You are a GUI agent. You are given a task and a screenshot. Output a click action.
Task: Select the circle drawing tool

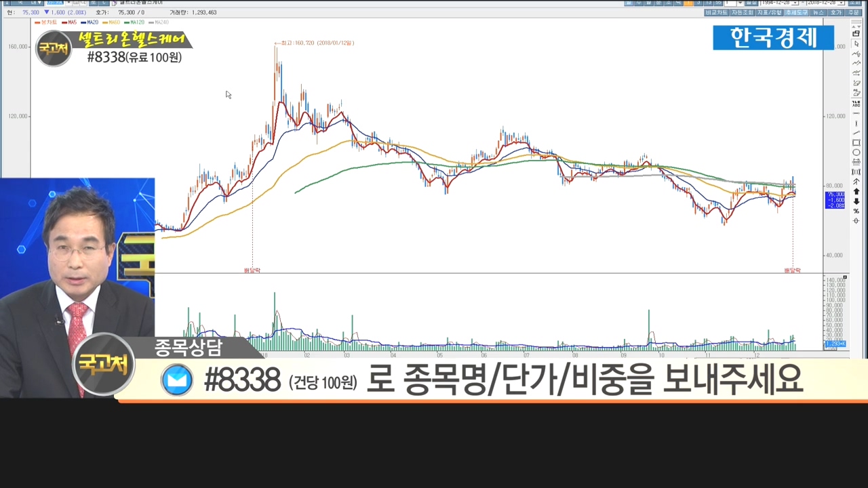coord(856,152)
